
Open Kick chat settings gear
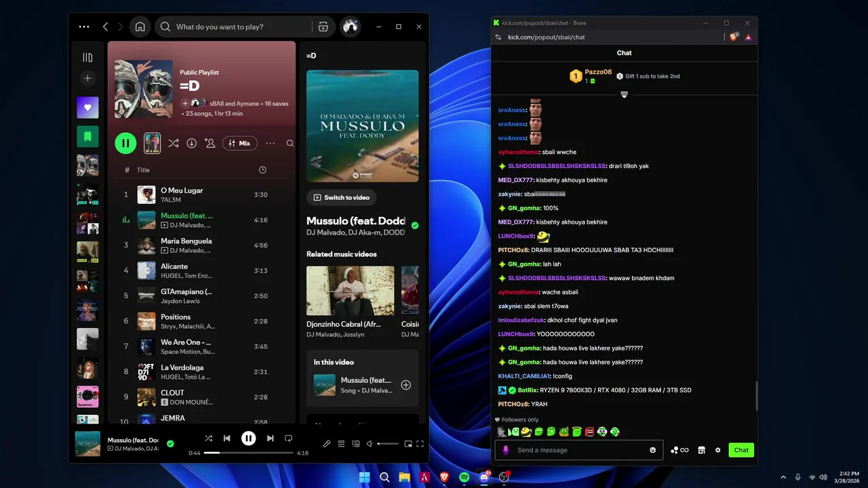tap(717, 450)
